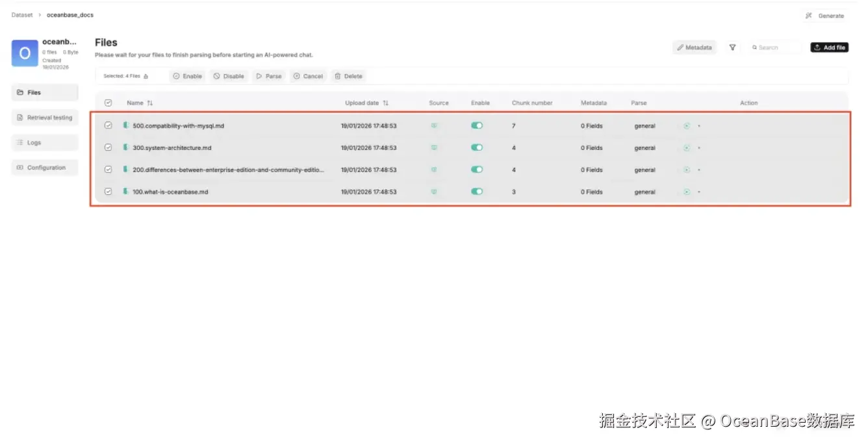Viewport: 868px width, 443px height.
Task: Click parse status icon for 100.what-is-oceanbase.md
Action: click(687, 192)
